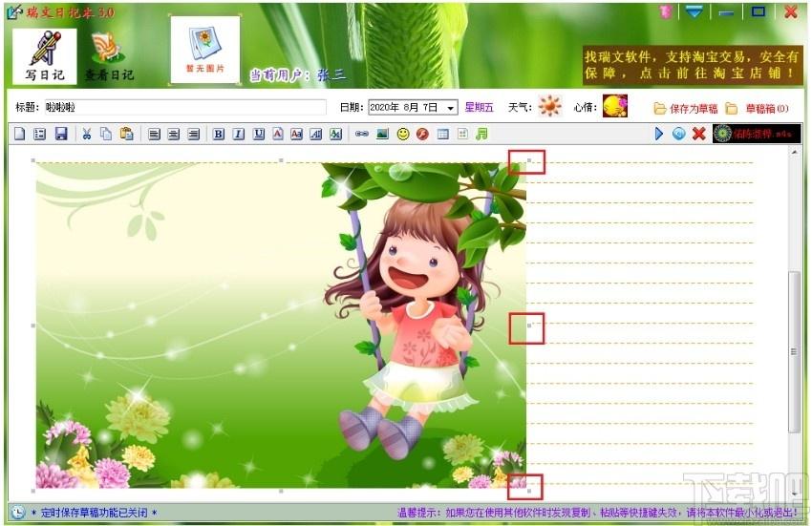The image size is (812, 526).
Task: Click the Aa font settings icon
Action: coord(297,134)
